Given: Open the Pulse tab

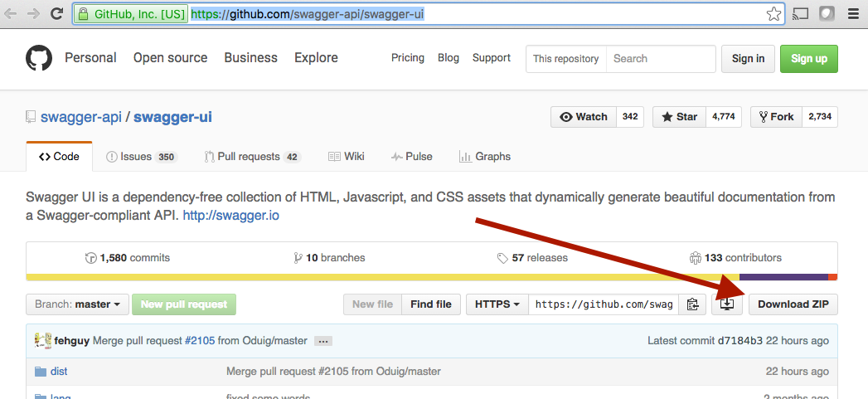Looking at the screenshot, I should [x=412, y=156].
